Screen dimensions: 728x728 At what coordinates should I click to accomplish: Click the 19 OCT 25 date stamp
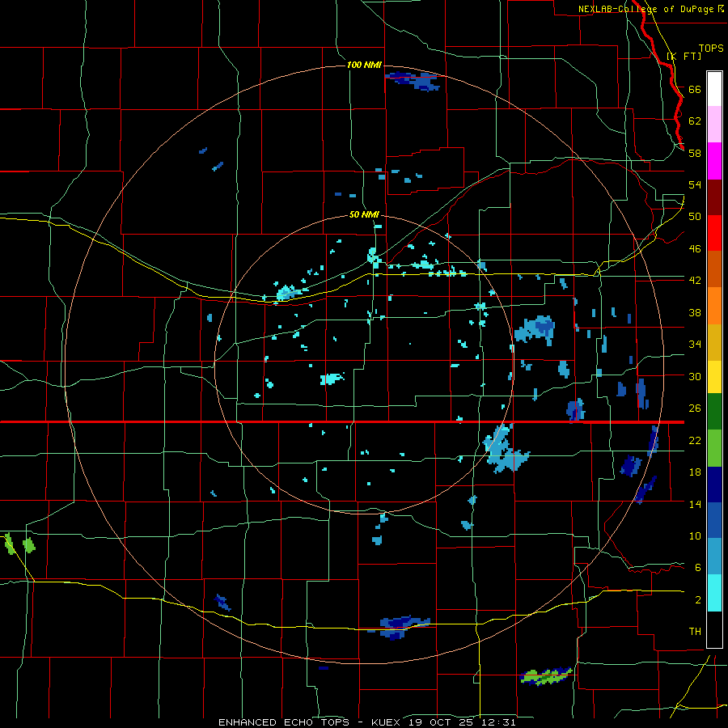[x=443, y=722]
